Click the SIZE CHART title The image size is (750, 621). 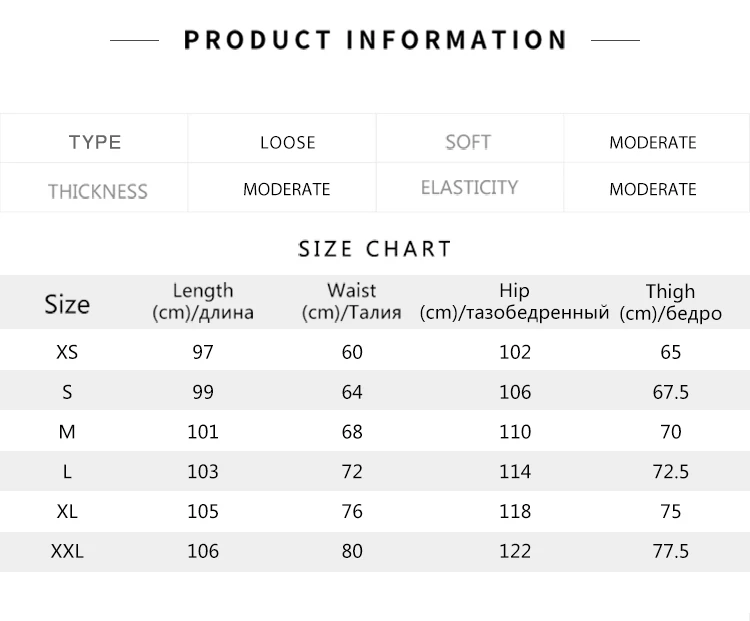coord(375,249)
